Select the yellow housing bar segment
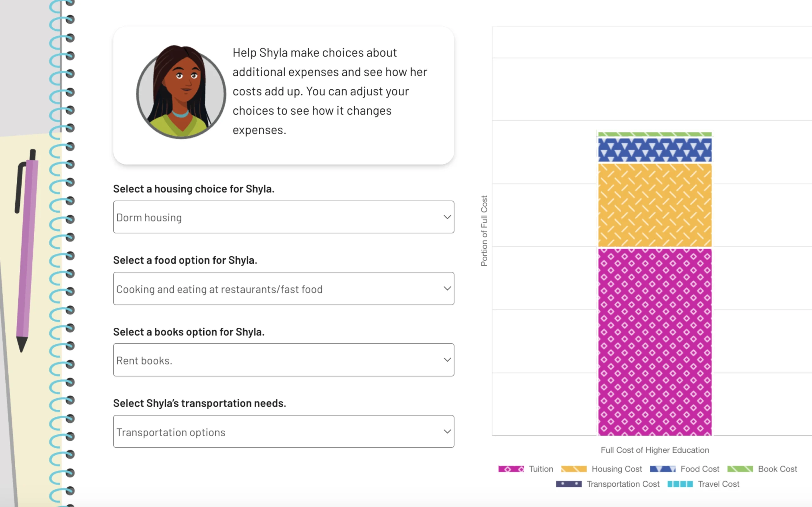The height and width of the screenshot is (507, 812). 655,205
